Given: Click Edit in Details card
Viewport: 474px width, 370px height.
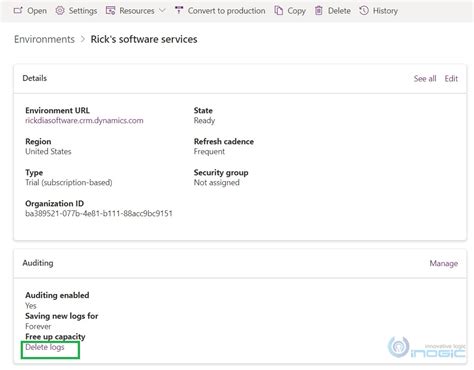Looking at the screenshot, I should (451, 79).
